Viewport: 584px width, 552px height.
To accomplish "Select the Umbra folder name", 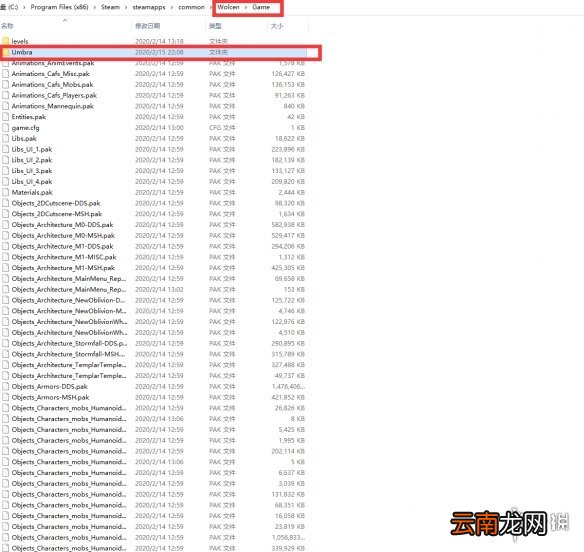I will (22, 52).
